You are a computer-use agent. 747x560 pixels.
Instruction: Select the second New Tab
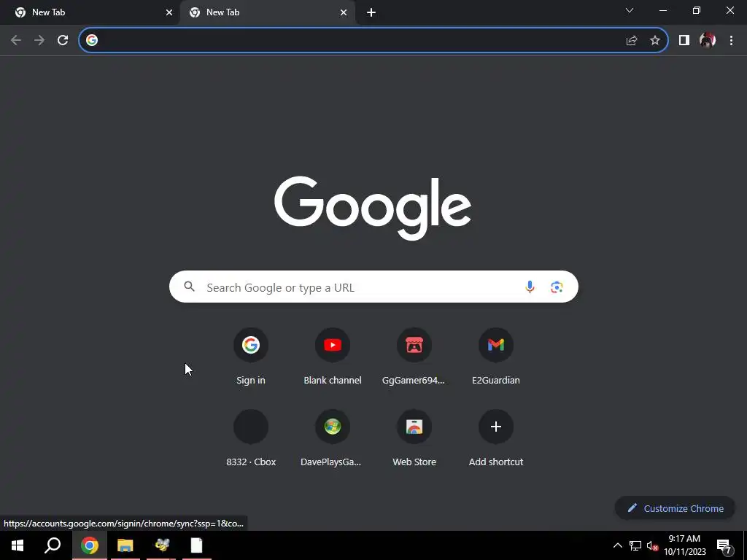point(267,12)
